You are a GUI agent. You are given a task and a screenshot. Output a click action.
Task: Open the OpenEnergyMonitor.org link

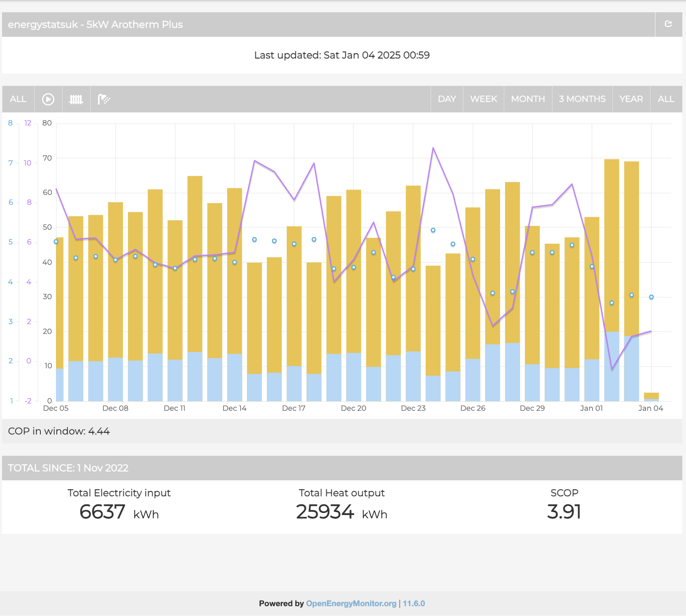351,603
